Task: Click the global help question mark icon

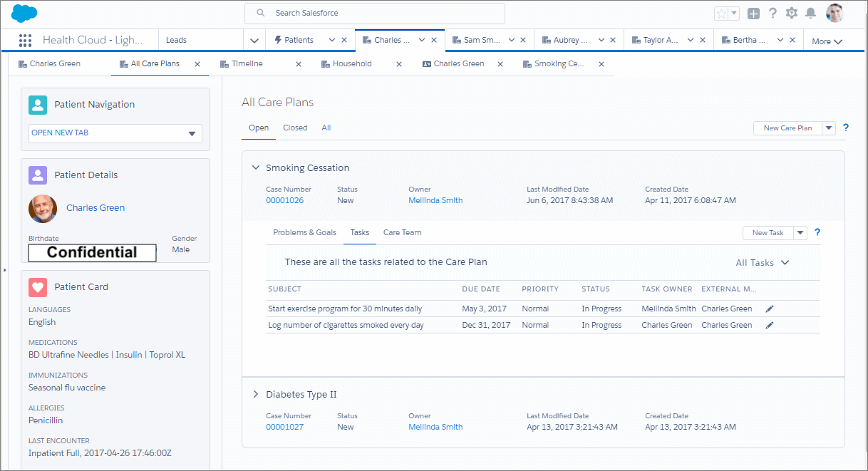Action: pos(773,13)
